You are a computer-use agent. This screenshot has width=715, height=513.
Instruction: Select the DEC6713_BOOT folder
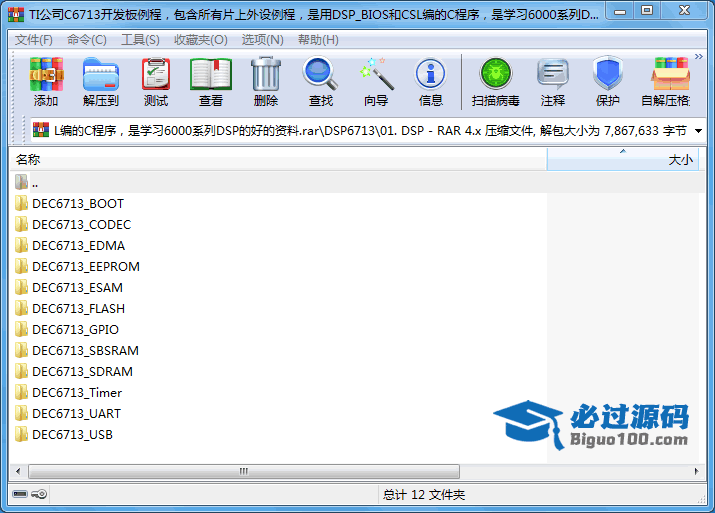coord(78,203)
